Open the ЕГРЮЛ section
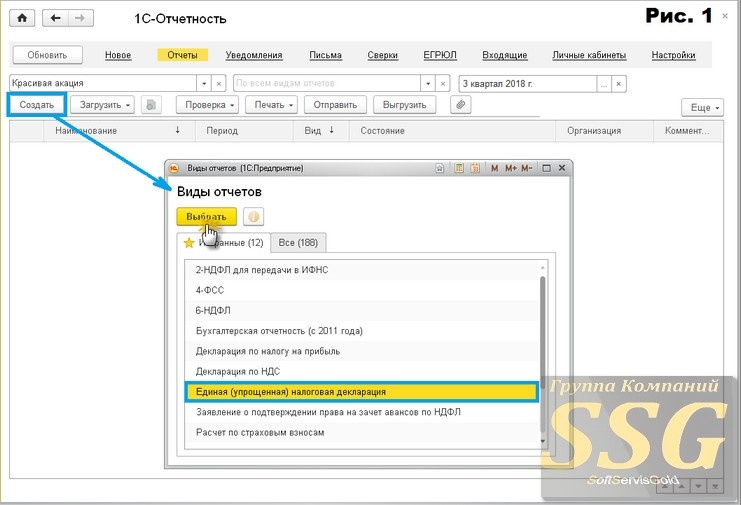 440,55
